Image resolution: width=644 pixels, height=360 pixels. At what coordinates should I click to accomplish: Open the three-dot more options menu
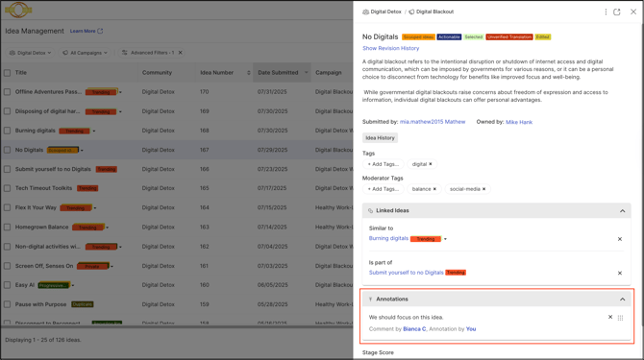[x=606, y=12]
